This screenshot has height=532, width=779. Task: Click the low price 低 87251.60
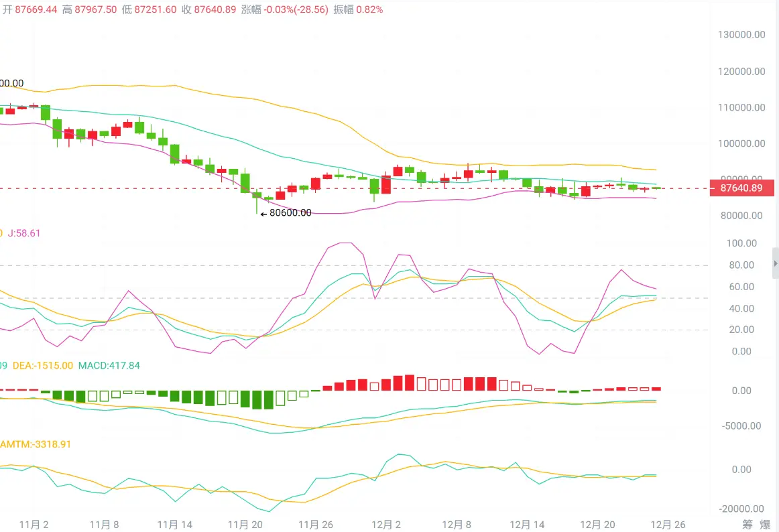click(149, 9)
